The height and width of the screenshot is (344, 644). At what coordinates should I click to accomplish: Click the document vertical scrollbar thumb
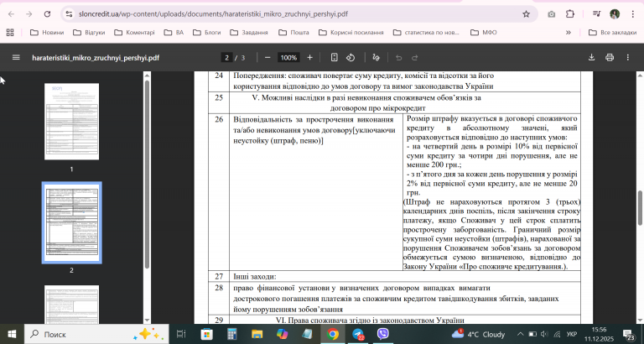point(640,208)
